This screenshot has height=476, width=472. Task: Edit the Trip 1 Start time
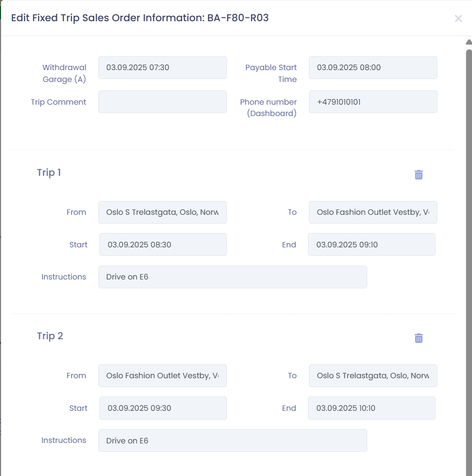[163, 244]
